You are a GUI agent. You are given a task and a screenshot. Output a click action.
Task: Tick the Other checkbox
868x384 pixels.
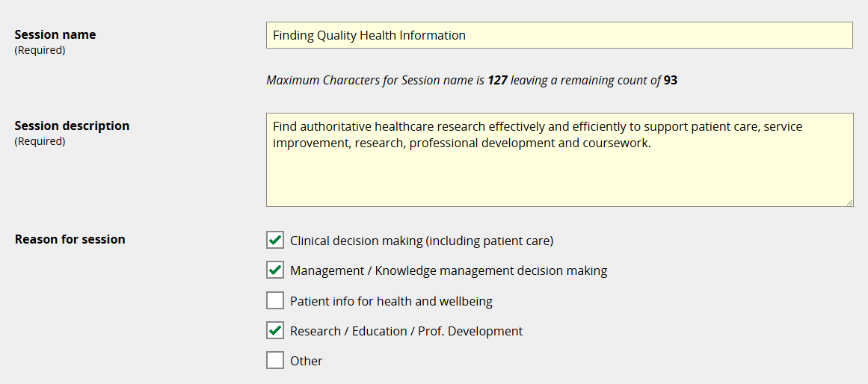[x=275, y=360]
